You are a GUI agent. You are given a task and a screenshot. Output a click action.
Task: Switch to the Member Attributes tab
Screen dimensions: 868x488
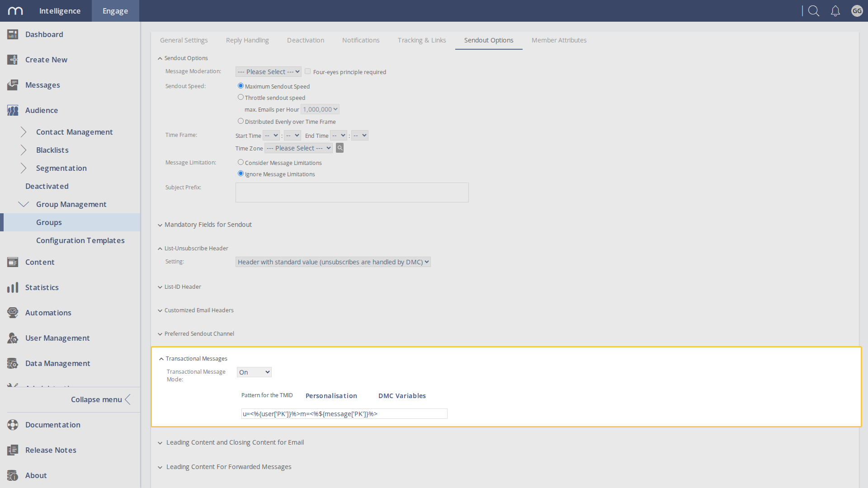coord(559,40)
